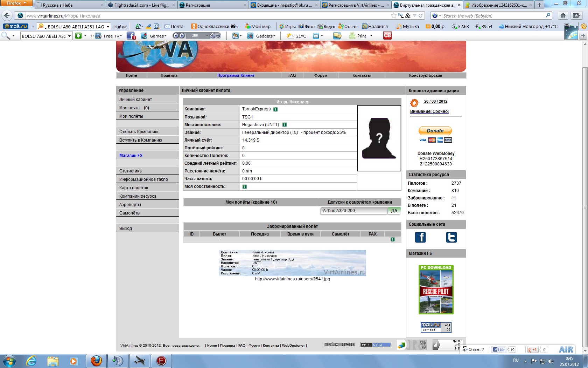588x368 pixels.
Task: Click the page search magnifier icon in Mail.ru toolbar
Action: pyautogui.click(x=156, y=26)
